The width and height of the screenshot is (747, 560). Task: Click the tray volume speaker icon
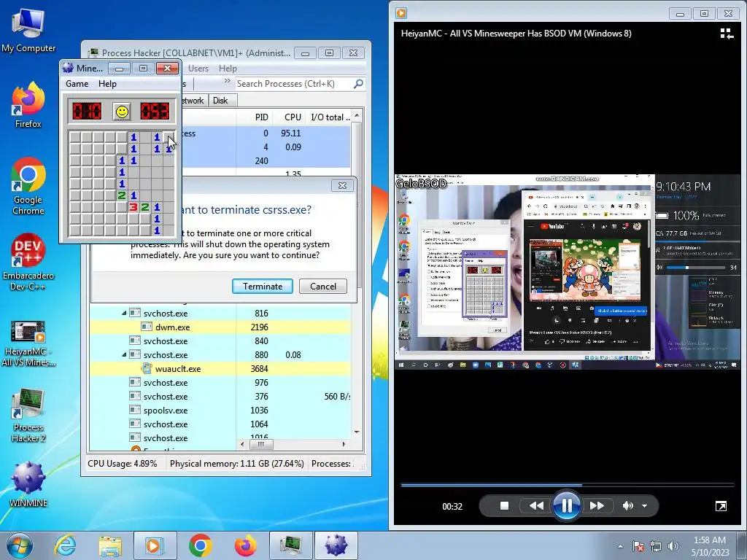pos(673,546)
